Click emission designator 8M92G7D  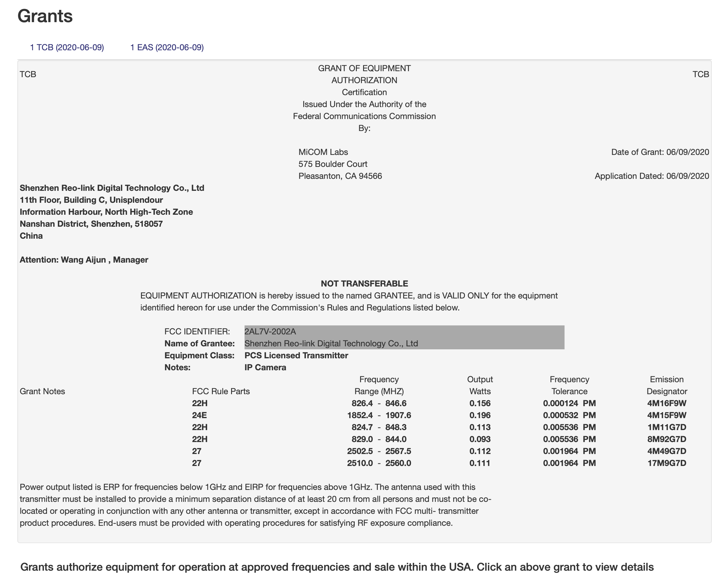(666, 439)
